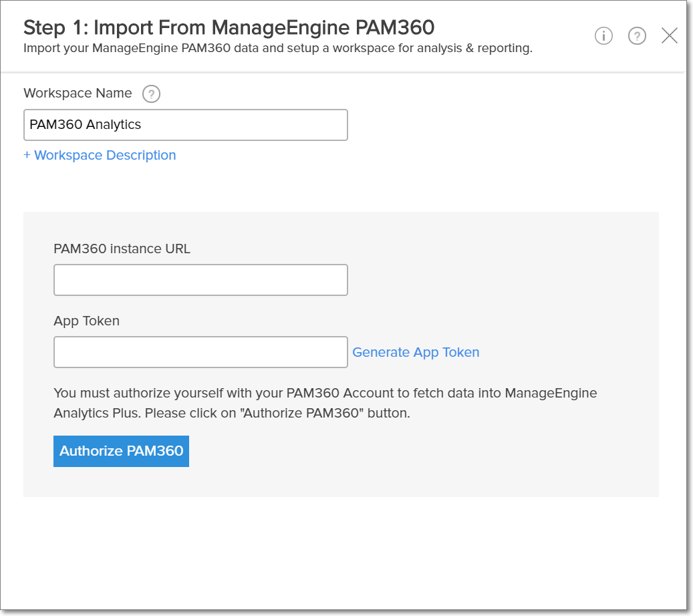Click the PAM360 instance URL input box

(x=200, y=280)
